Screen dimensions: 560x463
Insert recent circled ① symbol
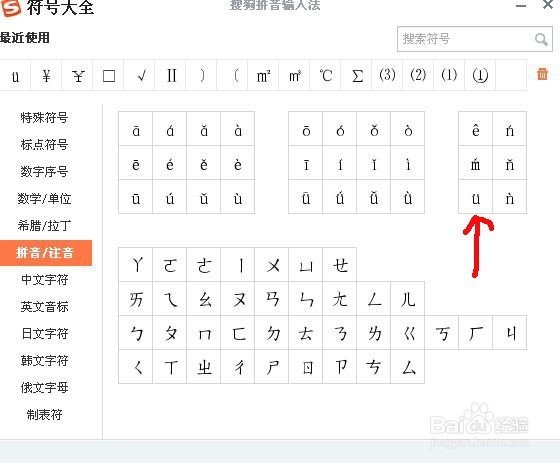[x=480, y=75]
